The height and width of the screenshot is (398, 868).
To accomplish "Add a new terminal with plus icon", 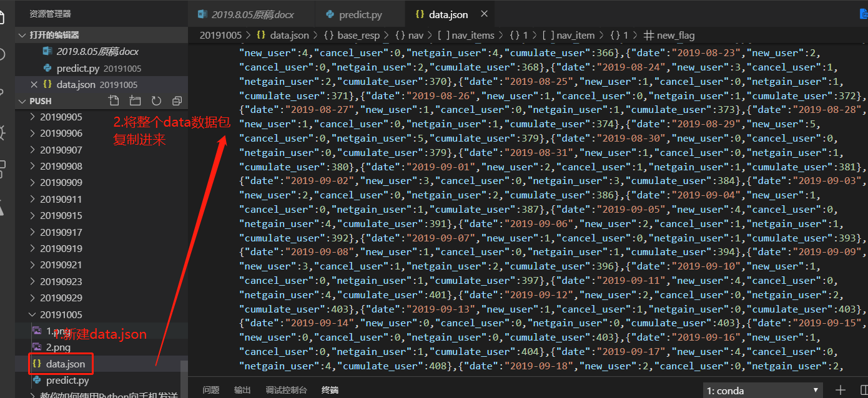I will coord(841,391).
